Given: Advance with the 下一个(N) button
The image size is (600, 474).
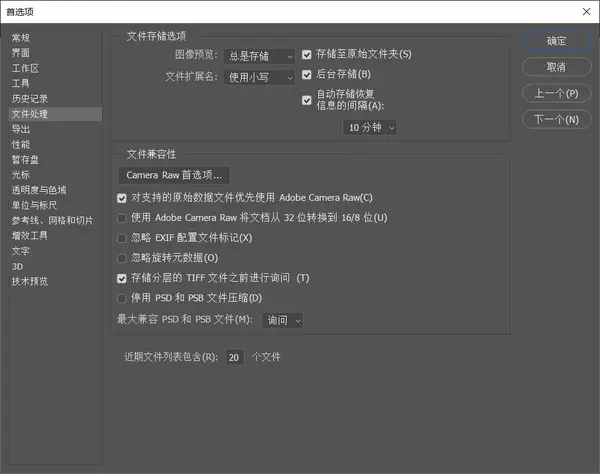Looking at the screenshot, I should pos(557,120).
